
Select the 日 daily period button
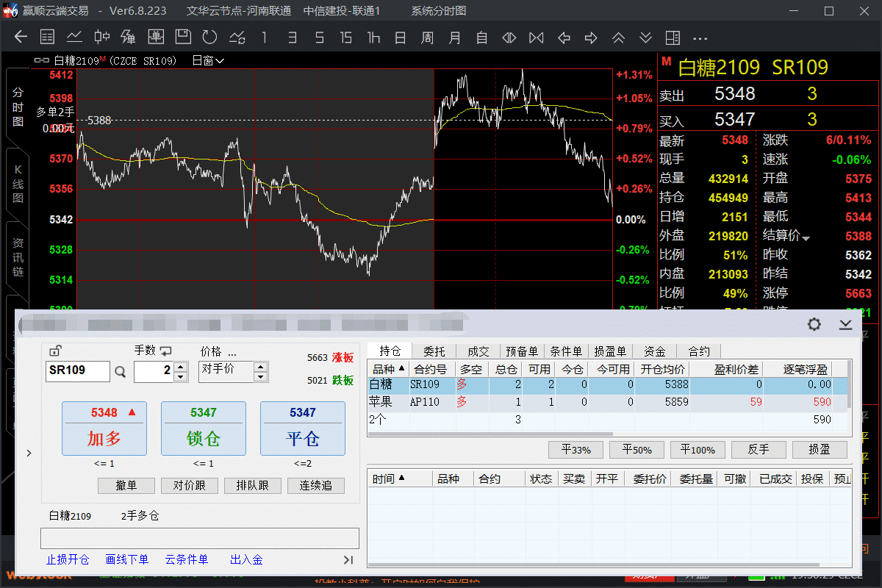coord(401,37)
